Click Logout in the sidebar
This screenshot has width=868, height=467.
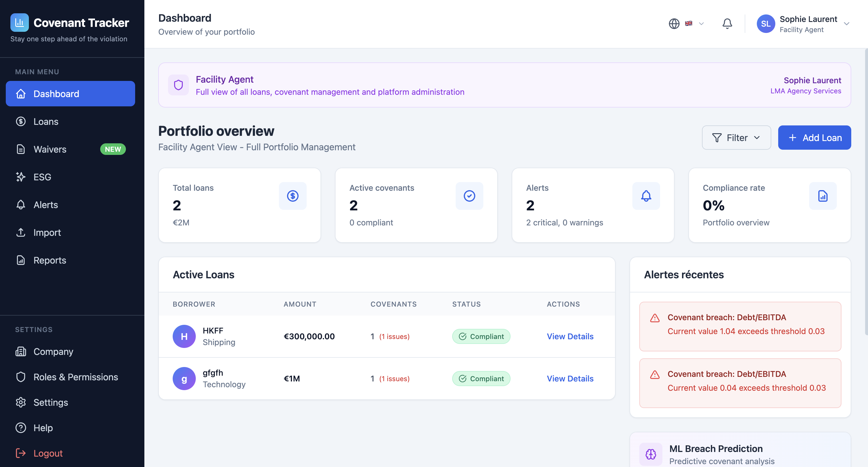(x=48, y=453)
